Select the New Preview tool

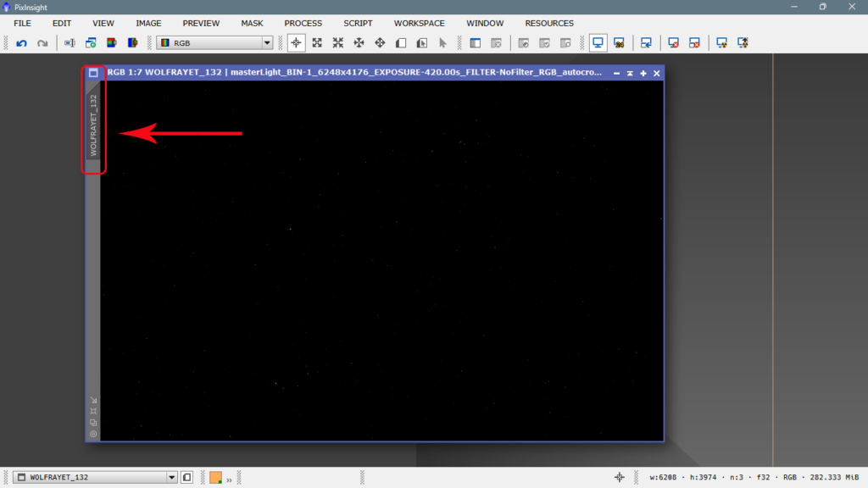pos(401,43)
